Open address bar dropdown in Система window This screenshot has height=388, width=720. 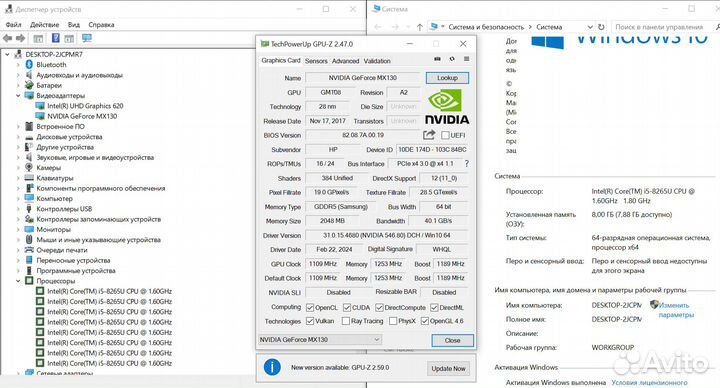pyautogui.click(x=590, y=27)
